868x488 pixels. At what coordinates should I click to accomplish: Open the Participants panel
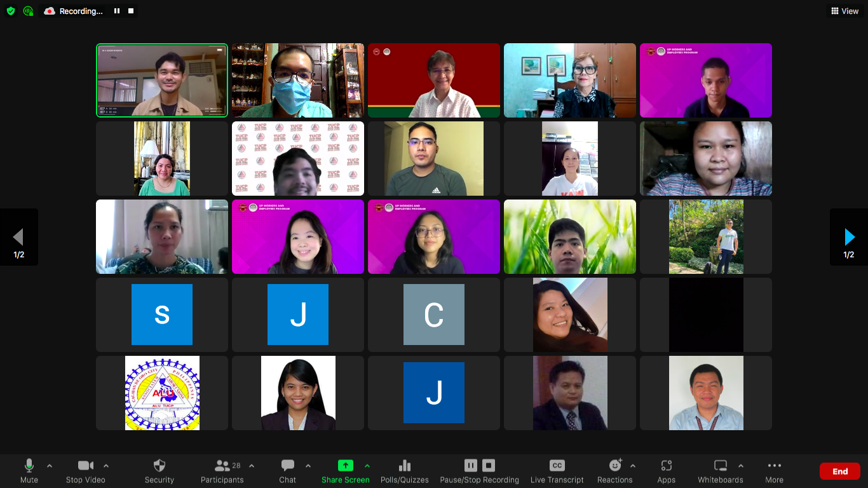222,470
